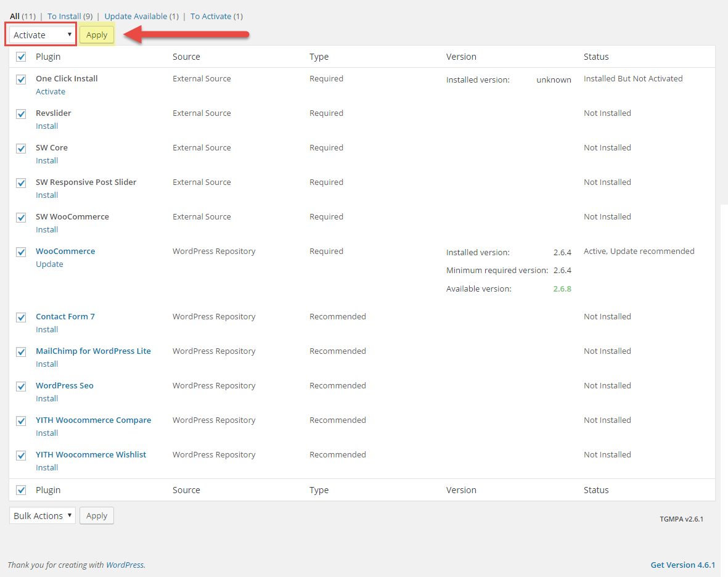Uncheck Contact Form 7 checkbox
The height and width of the screenshot is (577, 728).
point(21,317)
